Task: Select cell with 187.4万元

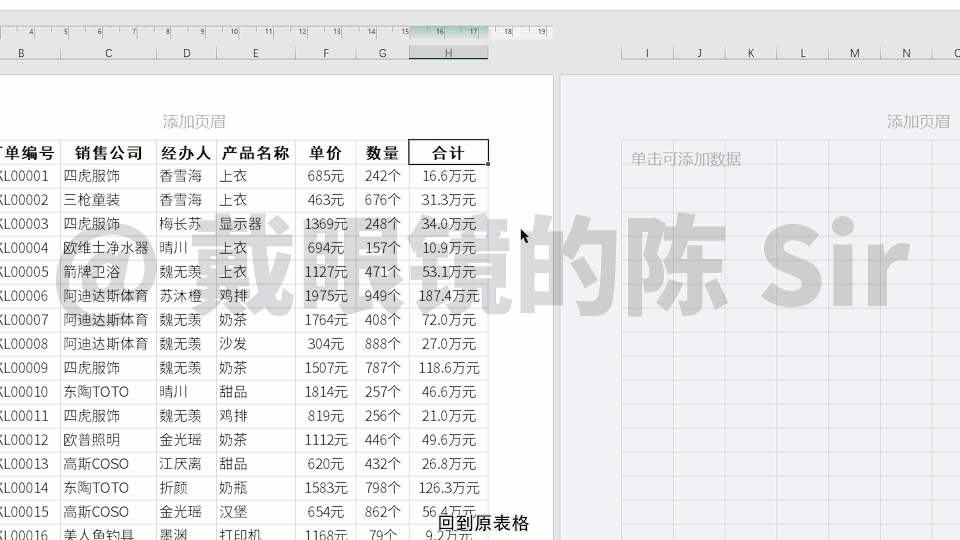Action: pos(449,296)
